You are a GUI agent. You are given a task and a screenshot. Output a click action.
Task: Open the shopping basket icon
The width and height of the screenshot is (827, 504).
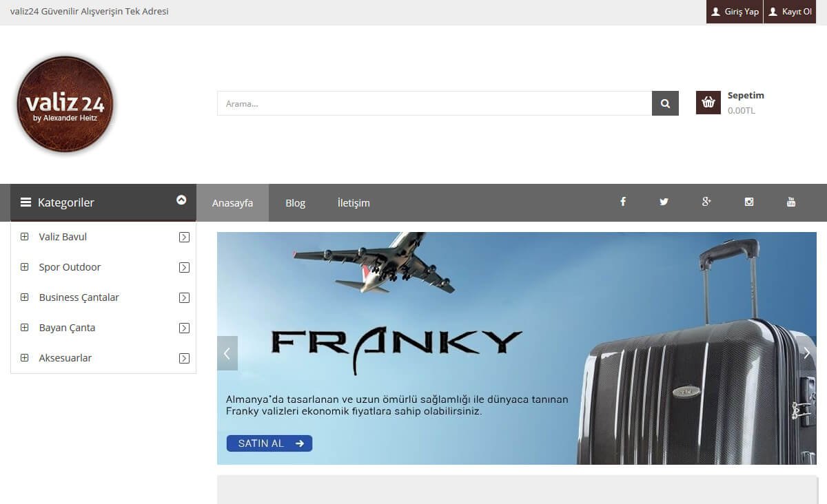pyautogui.click(x=708, y=103)
